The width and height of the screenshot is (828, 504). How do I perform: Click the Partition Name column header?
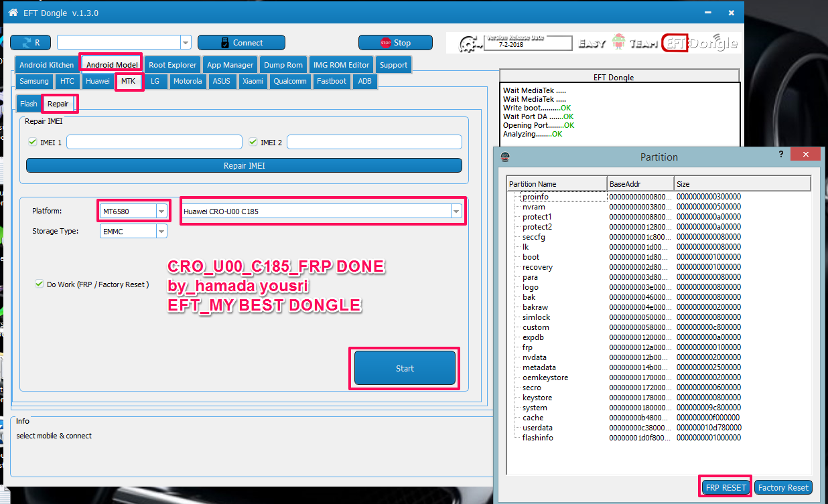tap(557, 184)
